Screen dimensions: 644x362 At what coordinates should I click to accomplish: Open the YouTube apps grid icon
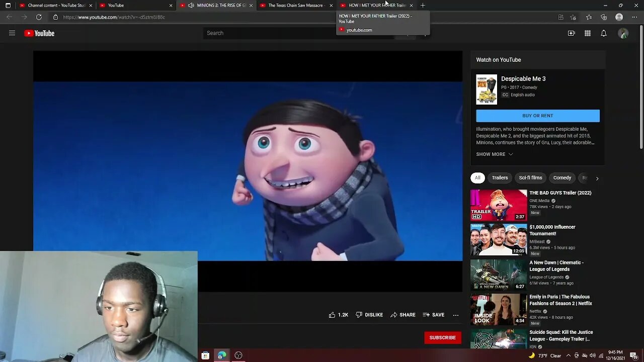(588, 33)
